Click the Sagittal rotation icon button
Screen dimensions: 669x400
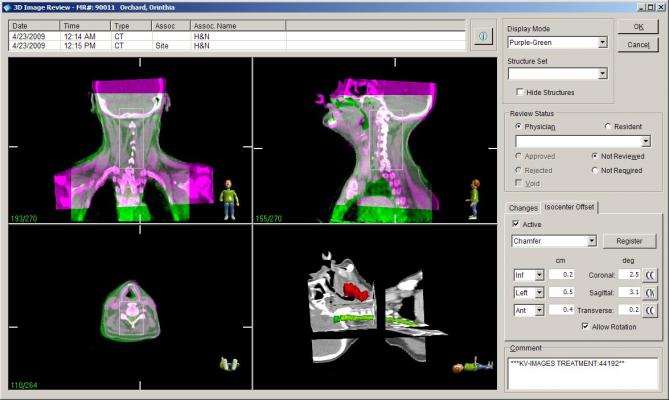650,292
